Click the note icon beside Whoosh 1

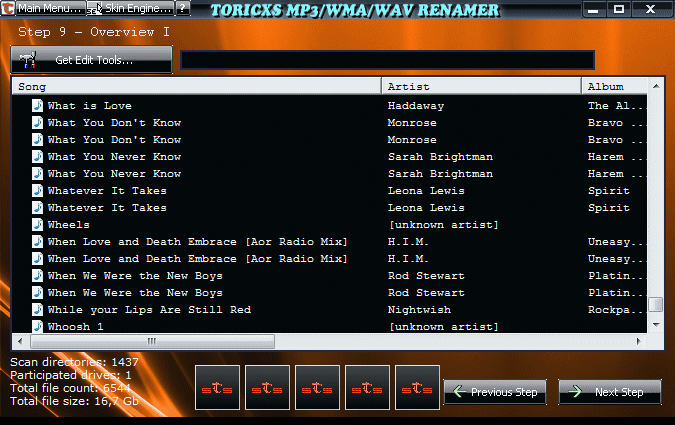(x=37, y=326)
